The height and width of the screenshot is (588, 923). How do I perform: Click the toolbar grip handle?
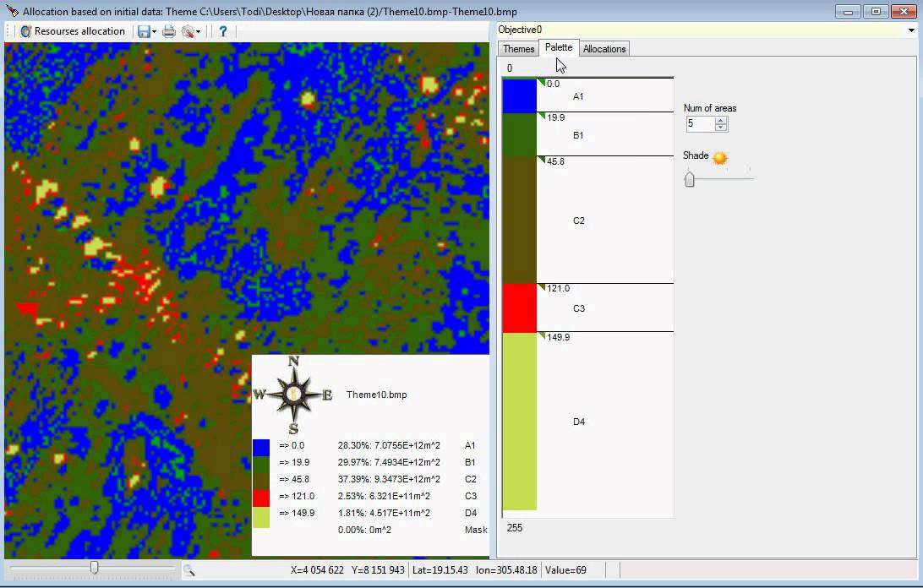coord(8,32)
